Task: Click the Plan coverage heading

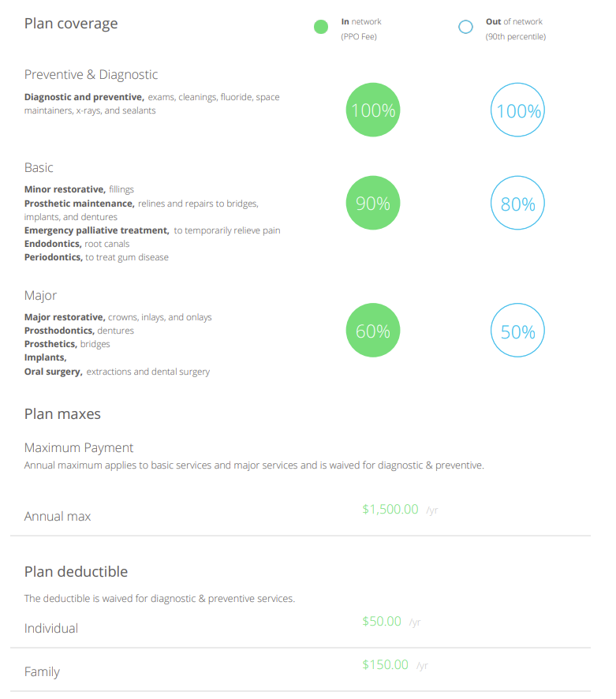Action: (71, 24)
